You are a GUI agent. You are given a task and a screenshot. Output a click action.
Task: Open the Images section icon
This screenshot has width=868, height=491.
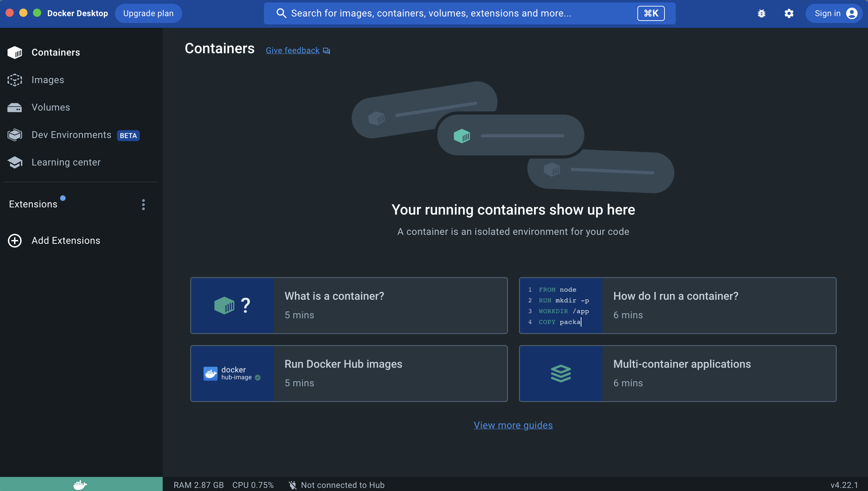(14, 80)
